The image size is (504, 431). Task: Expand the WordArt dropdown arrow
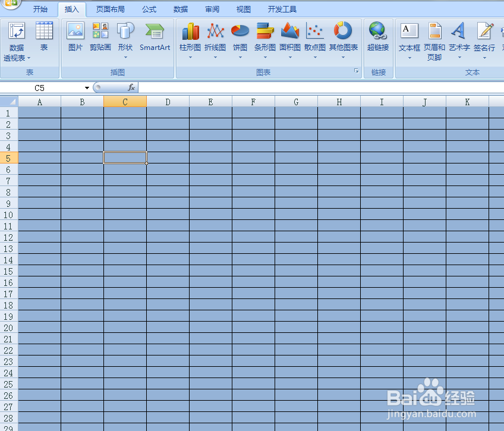459,57
